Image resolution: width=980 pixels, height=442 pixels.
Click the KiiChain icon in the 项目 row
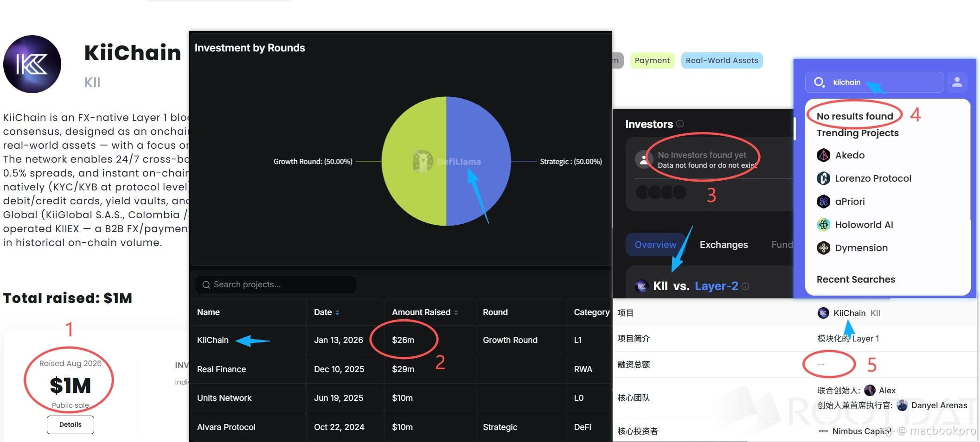(x=823, y=313)
